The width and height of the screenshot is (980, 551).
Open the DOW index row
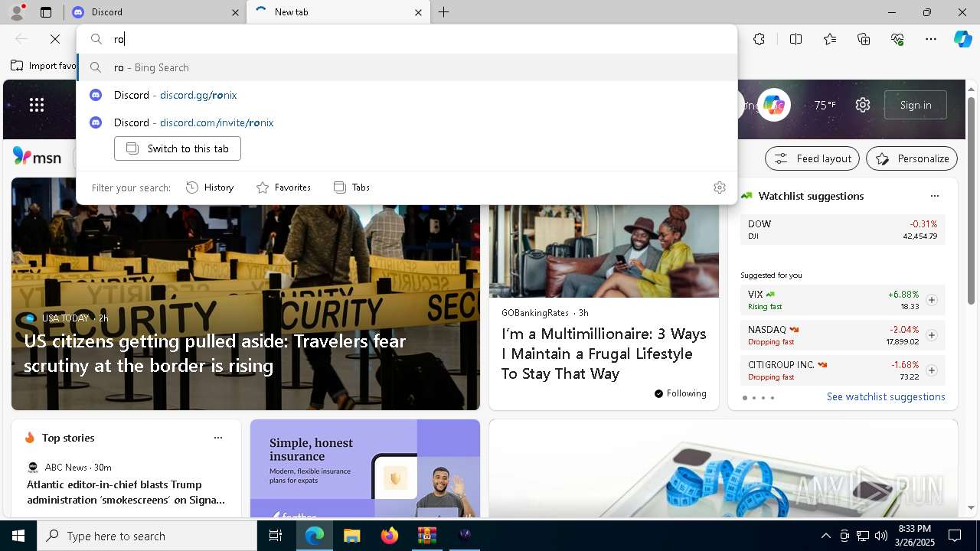point(842,230)
